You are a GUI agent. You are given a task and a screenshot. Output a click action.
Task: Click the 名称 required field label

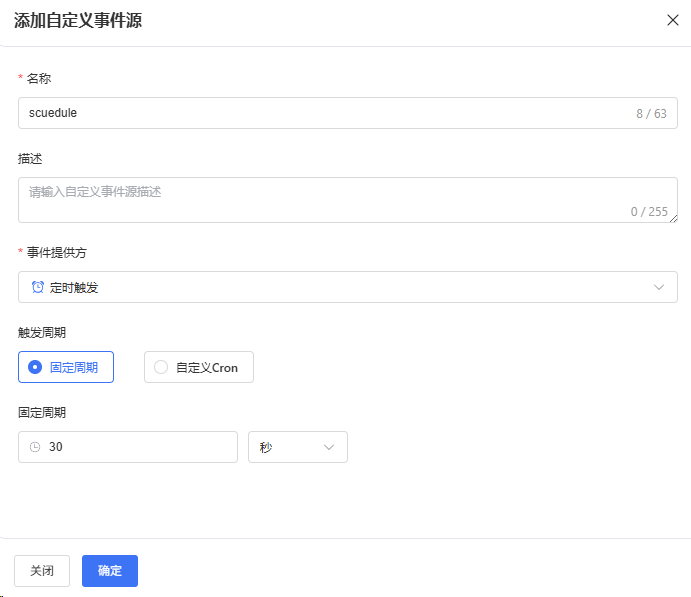point(39,78)
